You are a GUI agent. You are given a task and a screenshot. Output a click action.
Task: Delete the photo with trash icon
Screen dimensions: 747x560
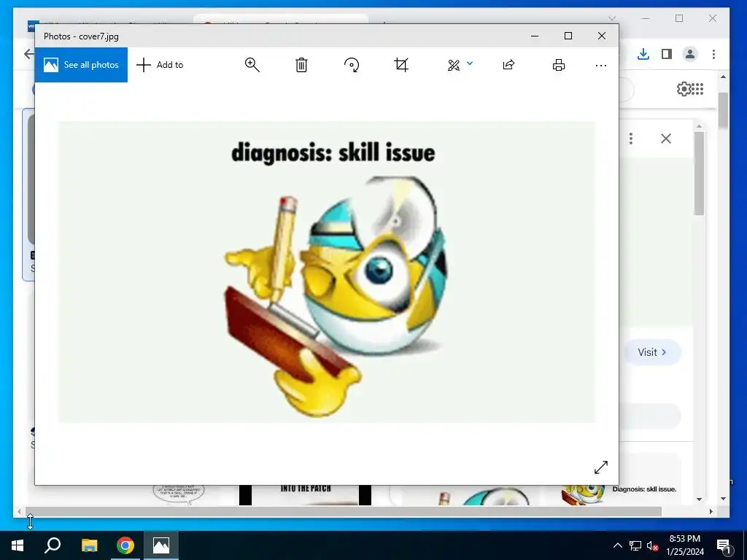(x=301, y=65)
